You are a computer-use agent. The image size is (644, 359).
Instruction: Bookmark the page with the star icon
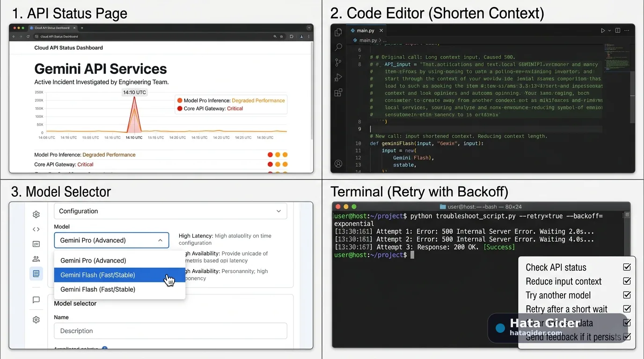tap(281, 36)
